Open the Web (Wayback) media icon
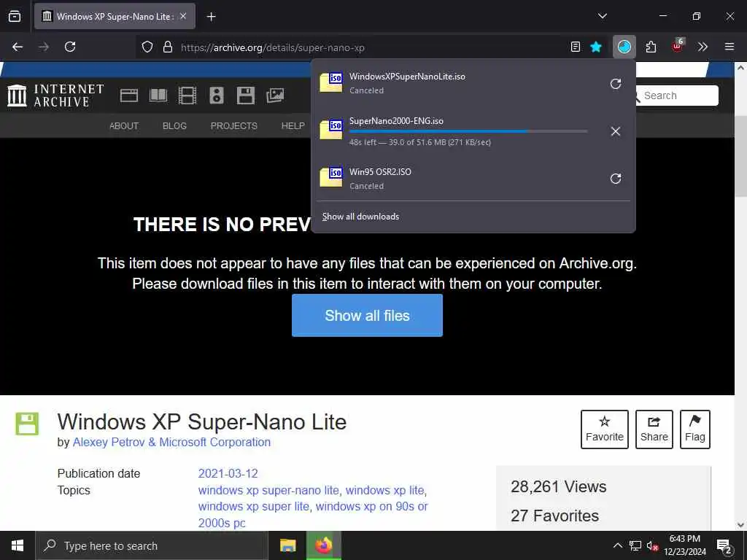 [x=128, y=96]
